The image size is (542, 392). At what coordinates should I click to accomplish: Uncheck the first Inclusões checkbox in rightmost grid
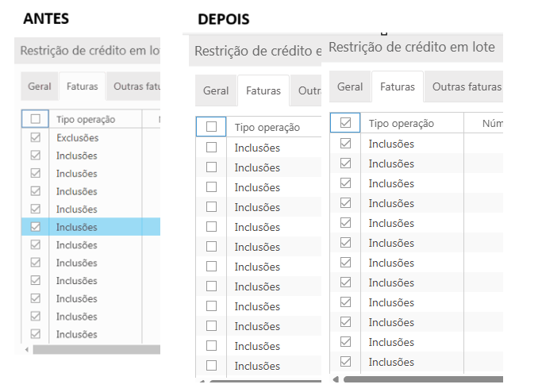[x=345, y=144]
